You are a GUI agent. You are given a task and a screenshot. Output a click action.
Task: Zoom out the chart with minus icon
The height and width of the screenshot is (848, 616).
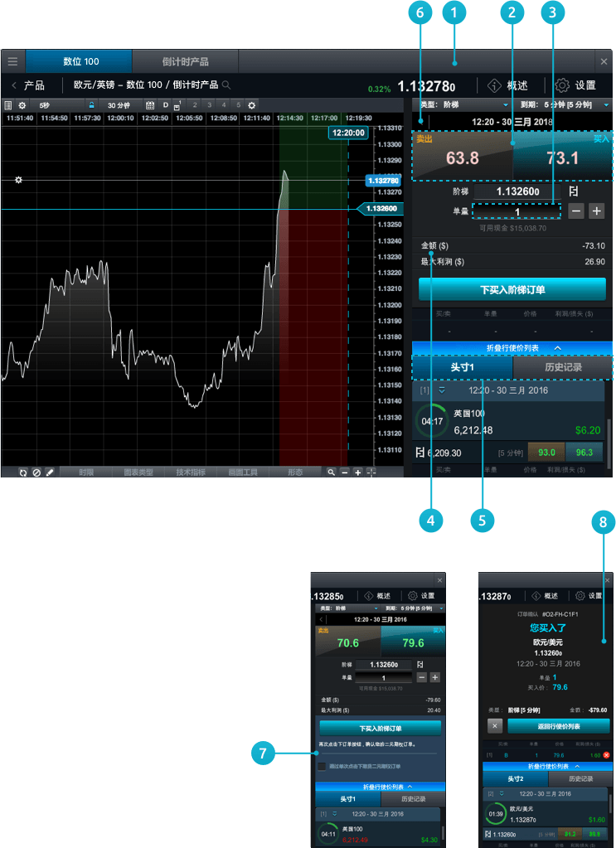pos(345,472)
